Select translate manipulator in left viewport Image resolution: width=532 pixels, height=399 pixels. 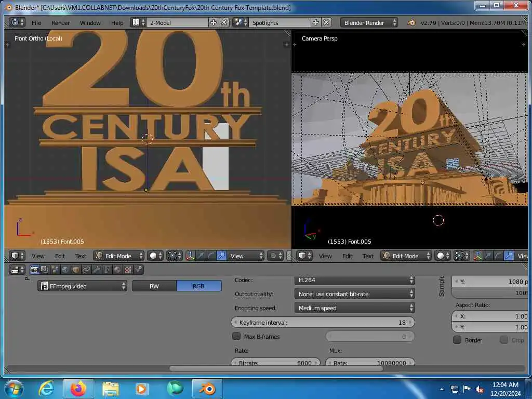201,256
